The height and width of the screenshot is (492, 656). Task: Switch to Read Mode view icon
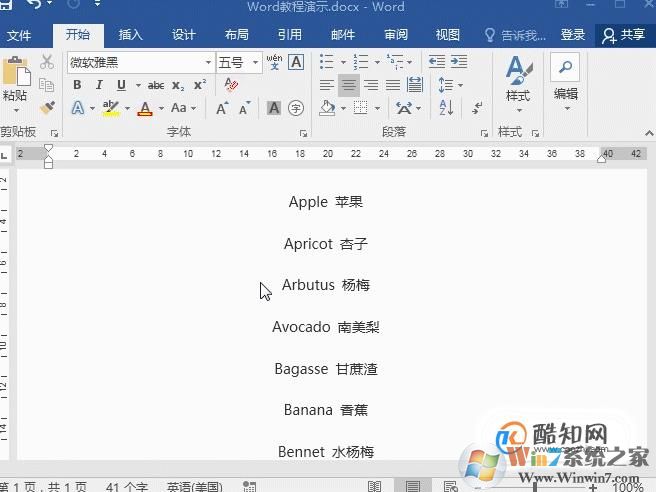pyautogui.click(x=375, y=486)
